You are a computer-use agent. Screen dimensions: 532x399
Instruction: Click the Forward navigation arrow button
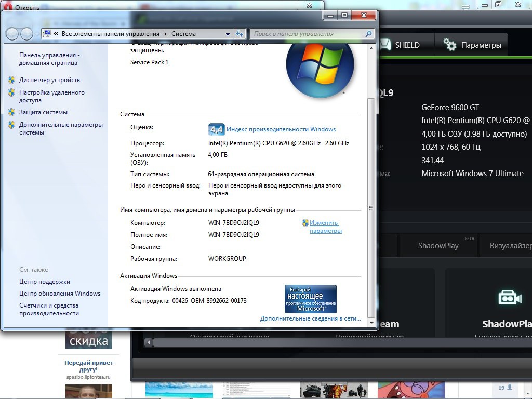coord(26,34)
